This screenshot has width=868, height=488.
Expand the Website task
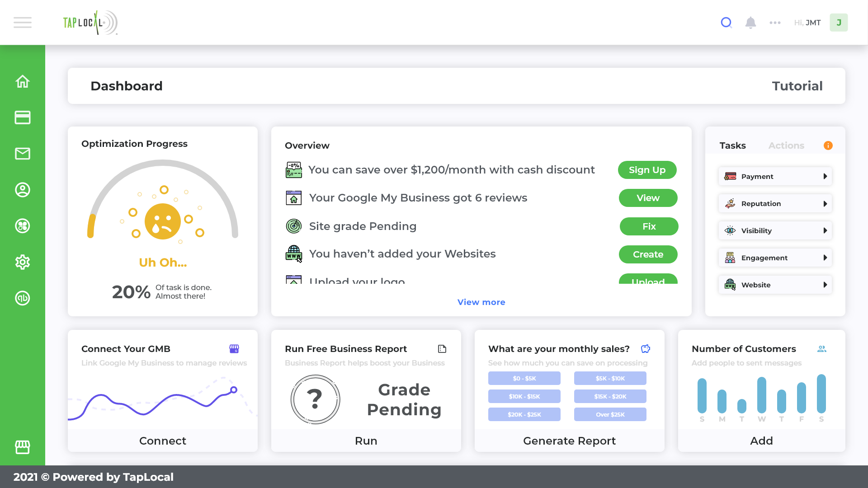(775, 285)
